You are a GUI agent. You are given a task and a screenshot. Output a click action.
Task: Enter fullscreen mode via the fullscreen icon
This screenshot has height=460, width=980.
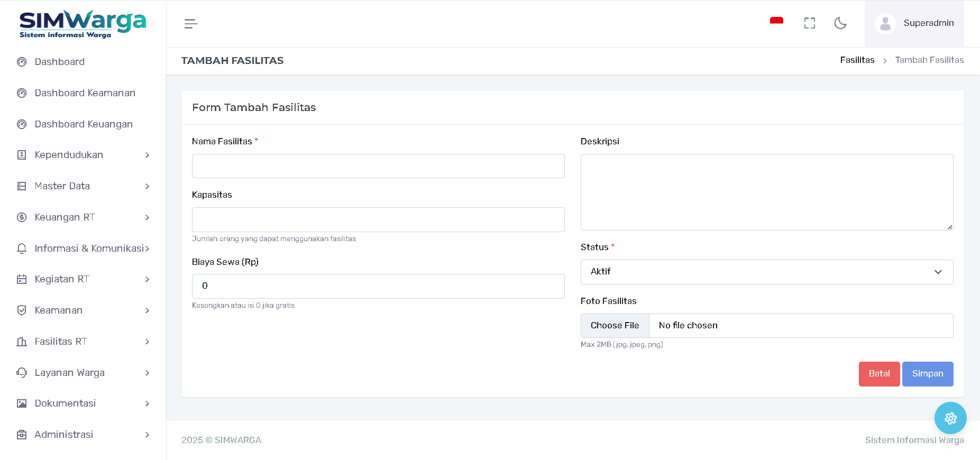pos(809,23)
